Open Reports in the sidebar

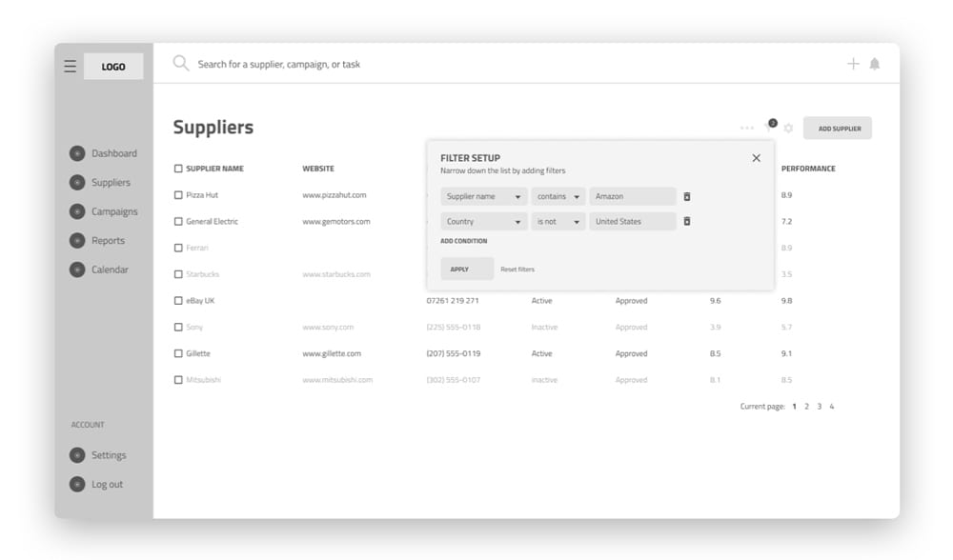click(x=109, y=241)
